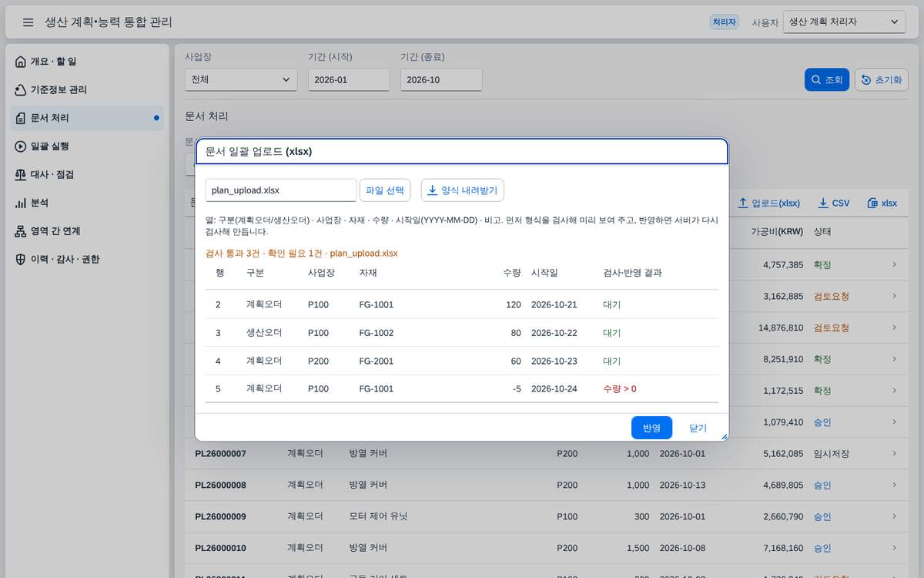Expand the row with 가공비 4,757,385
This screenshot has width=924, height=578.
point(894,265)
